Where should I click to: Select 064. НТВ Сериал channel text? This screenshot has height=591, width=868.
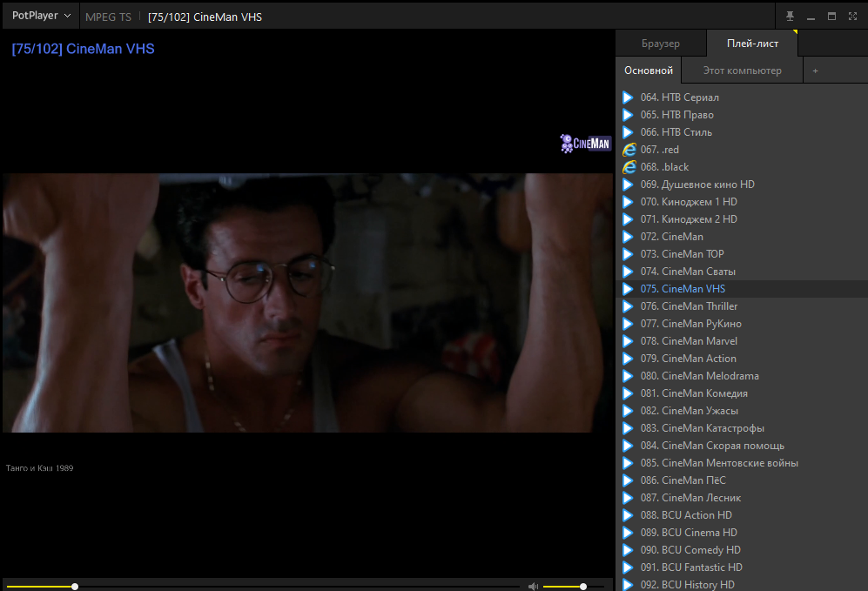point(680,97)
